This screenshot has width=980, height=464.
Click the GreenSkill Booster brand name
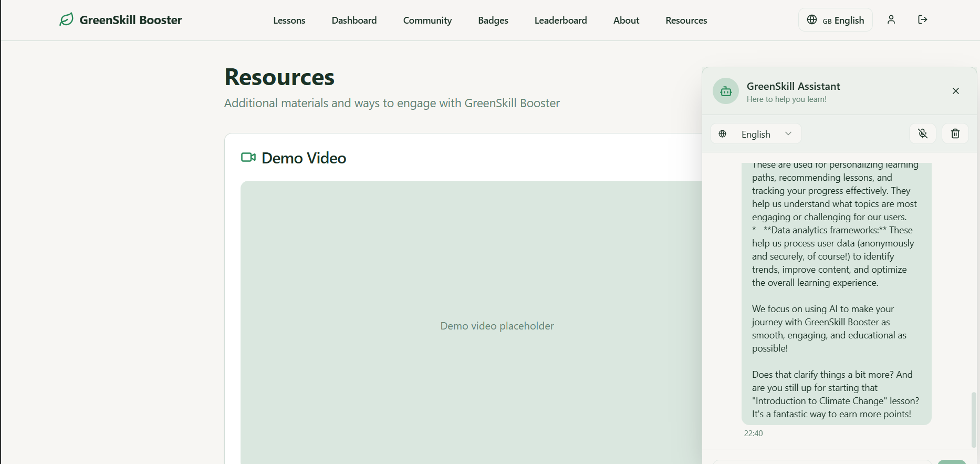coord(131,20)
